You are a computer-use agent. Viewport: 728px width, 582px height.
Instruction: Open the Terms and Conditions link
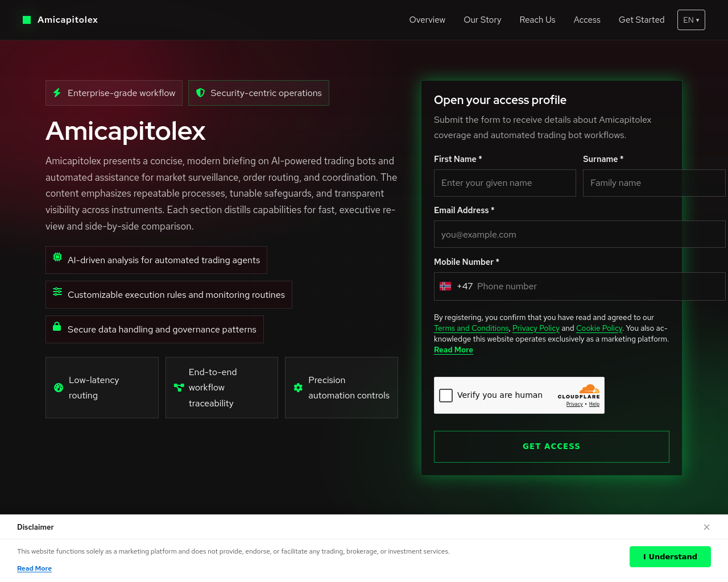(x=471, y=328)
